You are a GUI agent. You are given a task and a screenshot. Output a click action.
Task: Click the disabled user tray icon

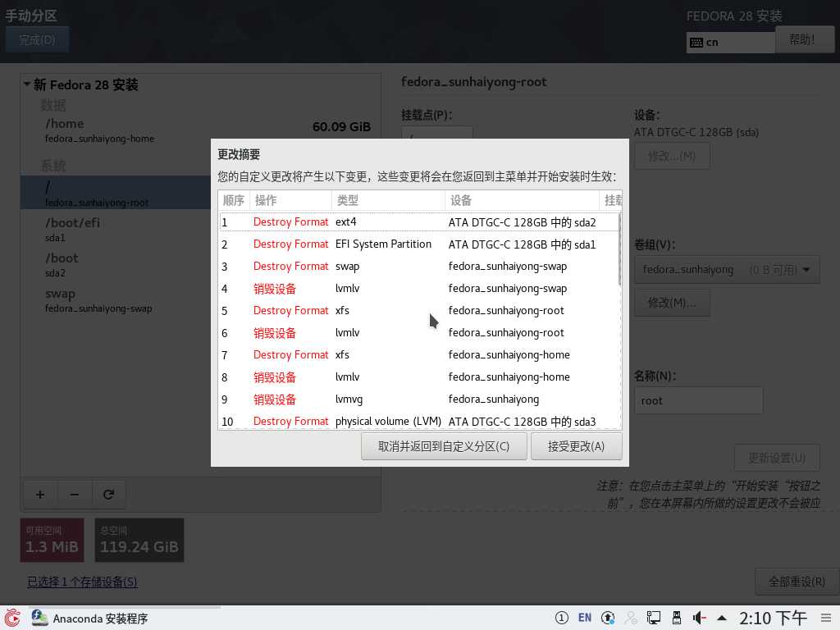[x=631, y=618]
